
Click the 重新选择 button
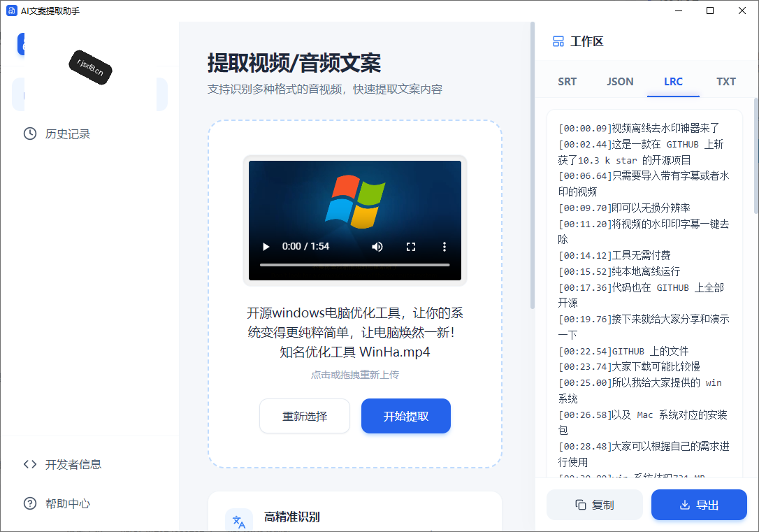tap(305, 416)
